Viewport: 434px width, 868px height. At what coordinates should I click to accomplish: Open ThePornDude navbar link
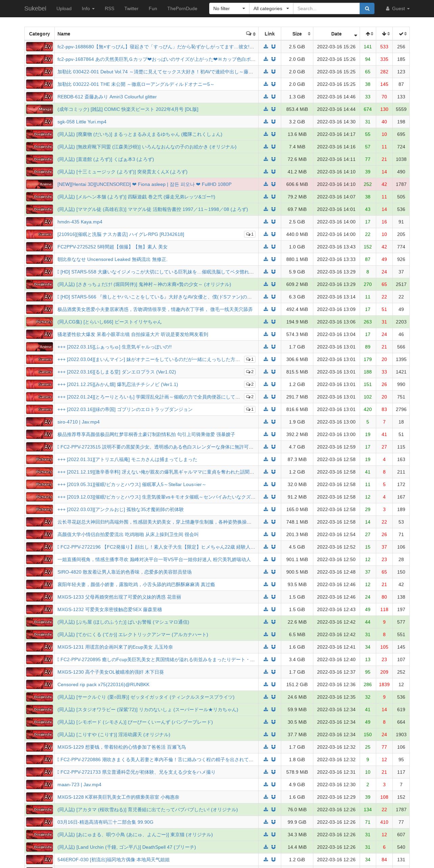tap(182, 8)
